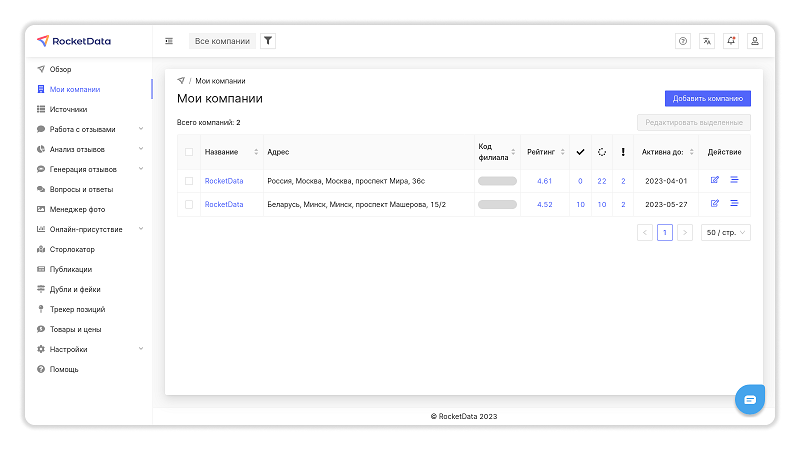Go to Сторлокатор in the sidebar
800x450 pixels.
coord(72,249)
